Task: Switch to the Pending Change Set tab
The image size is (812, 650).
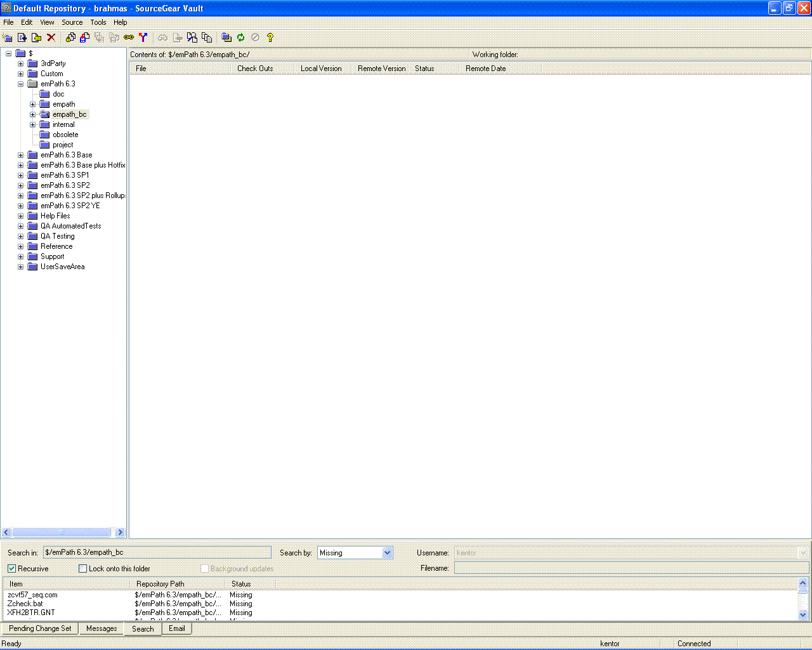Action: click(40, 628)
